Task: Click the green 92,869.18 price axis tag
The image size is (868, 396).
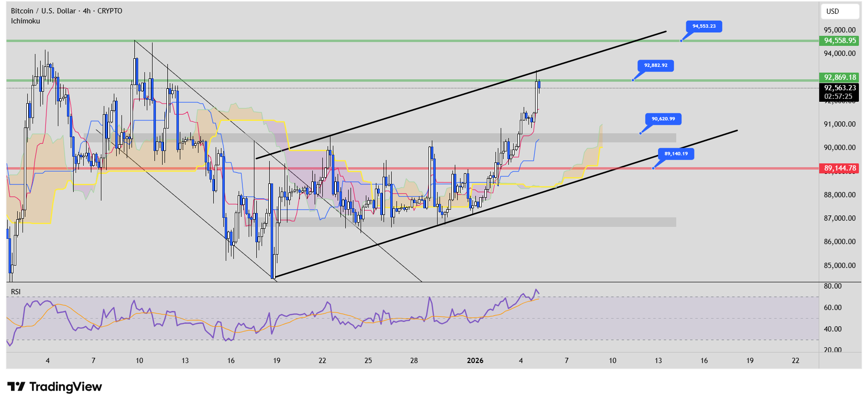Action: (840, 77)
